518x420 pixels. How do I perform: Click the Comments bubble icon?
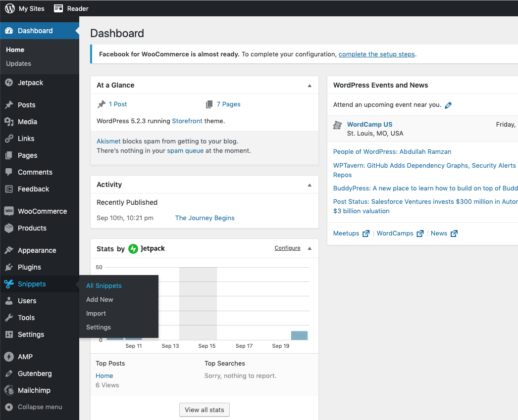[x=9, y=172]
